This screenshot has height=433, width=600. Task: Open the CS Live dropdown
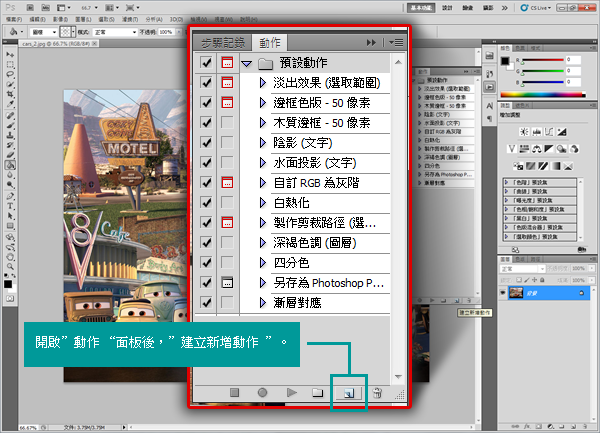click(x=536, y=7)
